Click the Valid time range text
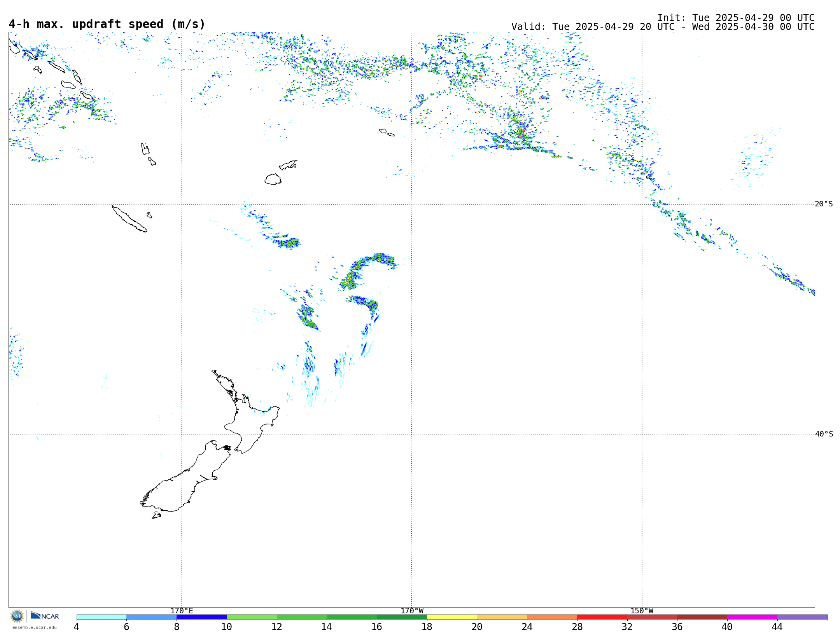Viewport: 840px width, 632px height. [x=663, y=27]
